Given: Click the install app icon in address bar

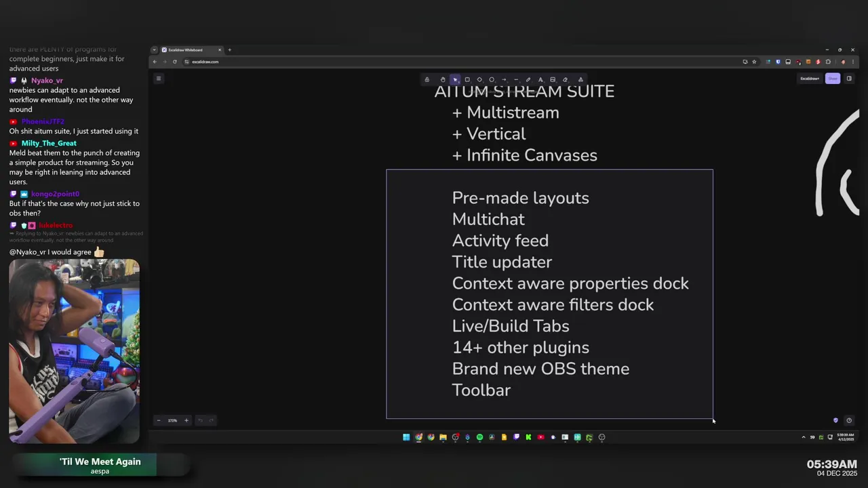Looking at the screenshot, I should pos(745,62).
